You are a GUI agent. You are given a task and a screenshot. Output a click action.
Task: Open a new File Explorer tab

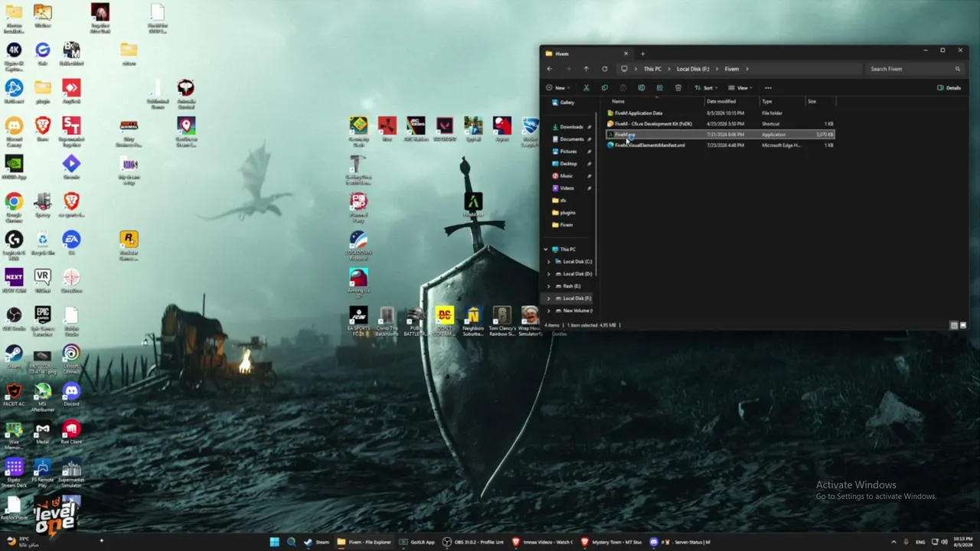tap(642, 54)
